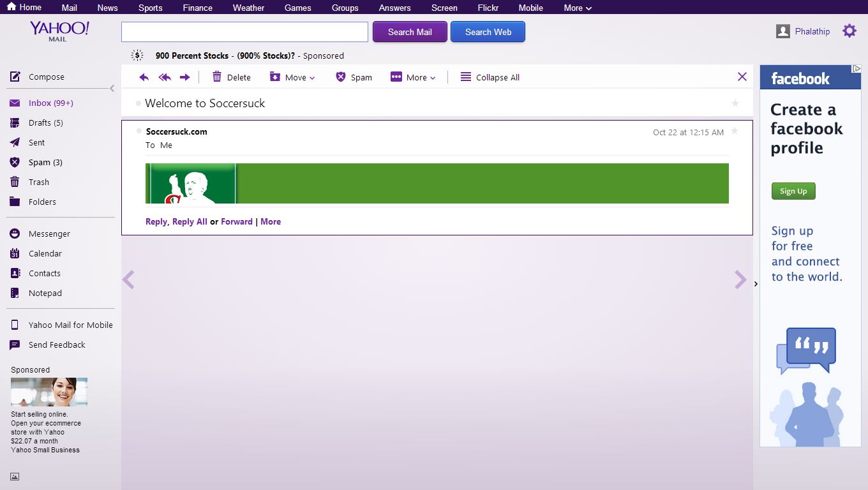The image size is (868, 490).
Task: Click the Send Feedback speech bubble icon
Action: (15, 345)
